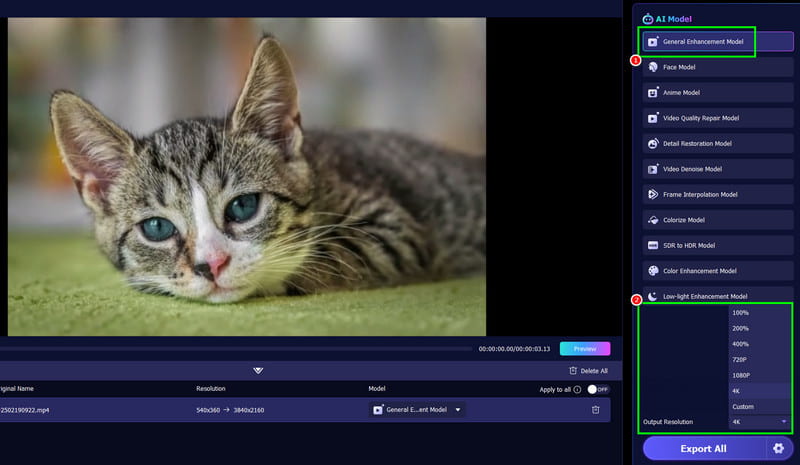Click the cat video preview frame
800x465 pixels.
click(x=247, y=177)
